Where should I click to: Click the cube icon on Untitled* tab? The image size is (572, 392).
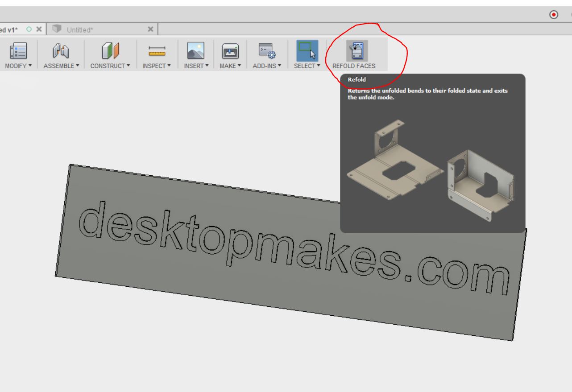[x=57, y=29]
